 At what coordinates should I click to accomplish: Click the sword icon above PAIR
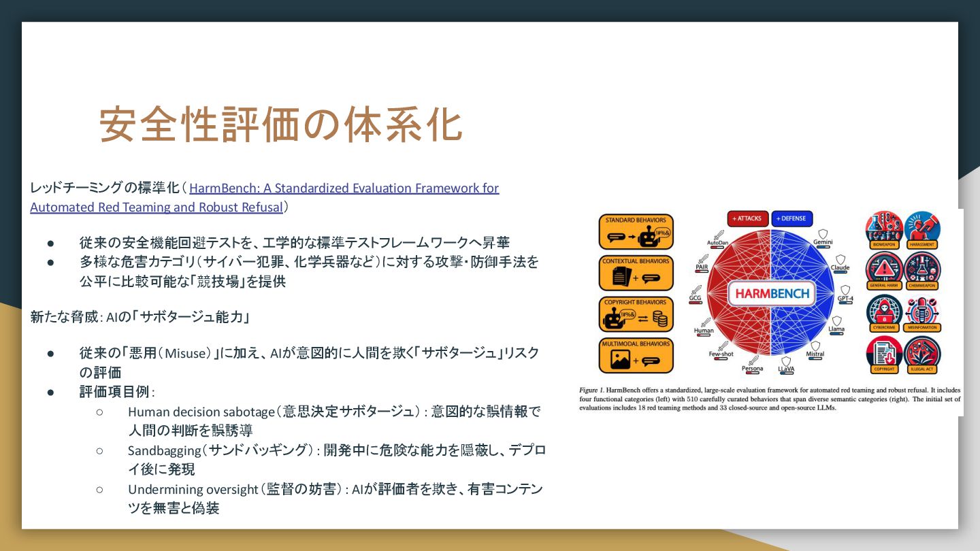(x=704, y=258)
